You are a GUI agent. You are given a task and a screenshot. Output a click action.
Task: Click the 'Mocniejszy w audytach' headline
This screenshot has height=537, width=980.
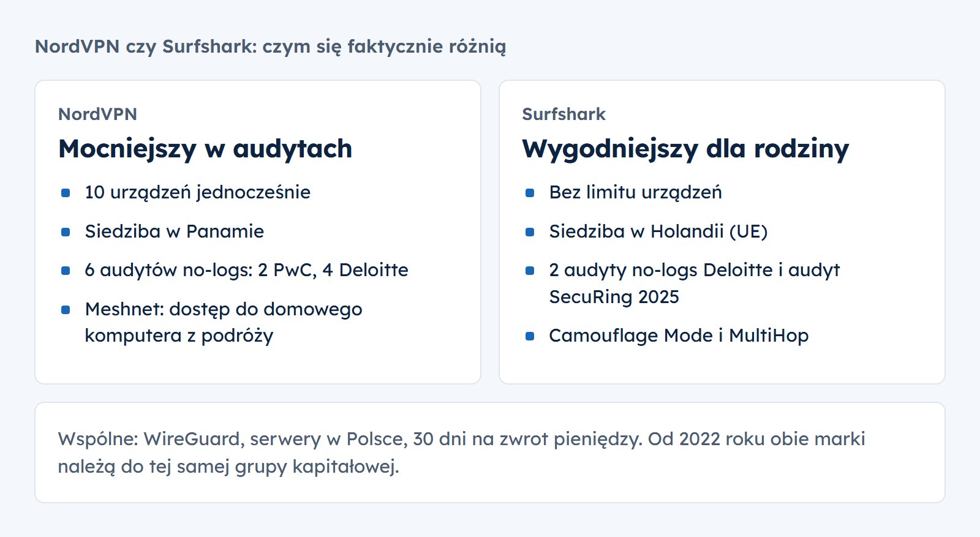coord(205,149)
